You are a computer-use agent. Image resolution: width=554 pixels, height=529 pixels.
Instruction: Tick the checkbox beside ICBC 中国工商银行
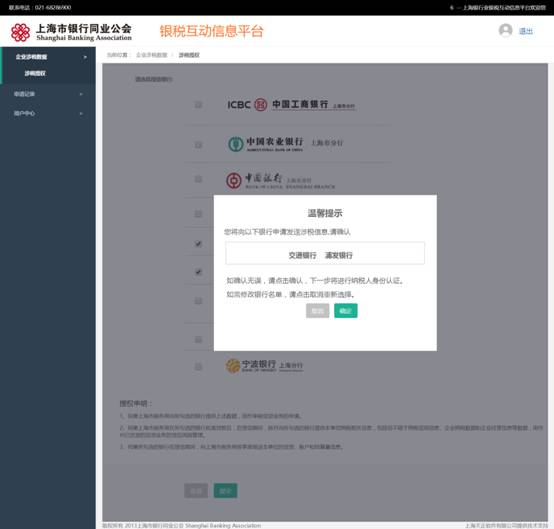tap(198, 105)
